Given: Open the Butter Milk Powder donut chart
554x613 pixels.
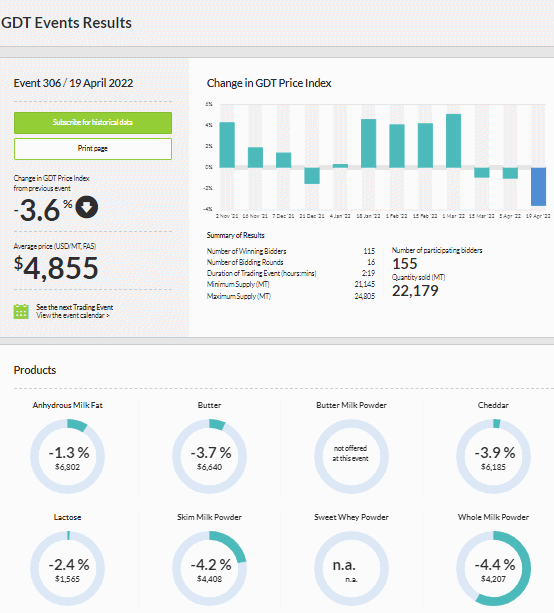Looking at the screenshot, I should [x=351, y=456].
